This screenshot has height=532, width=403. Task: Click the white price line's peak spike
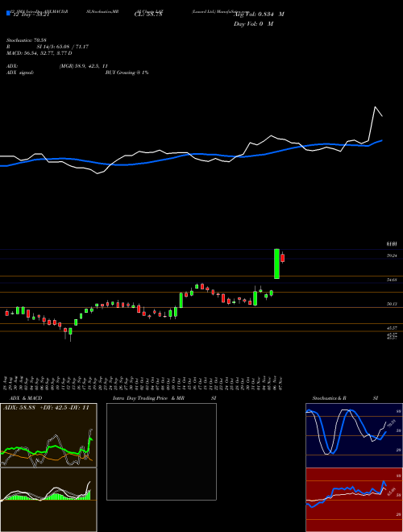[x=375, y=107]
